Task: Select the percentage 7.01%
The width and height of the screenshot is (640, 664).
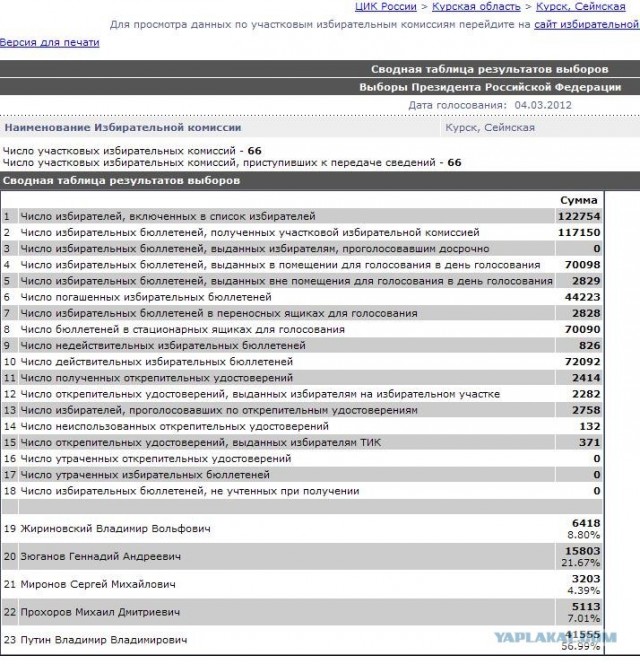Action: pyautogui.click(x=584, y=618)
